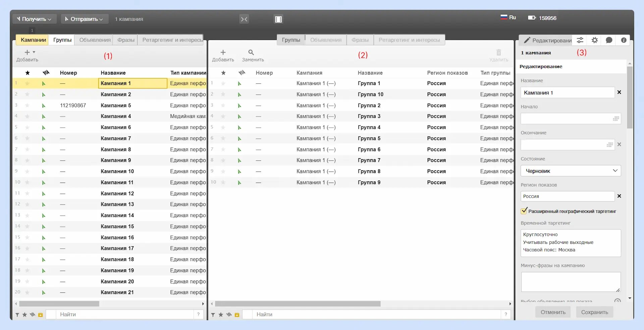This screenshot has width=644, height=330.
Task: Open the info tab in the edit panel
Action: click(624, 40)
